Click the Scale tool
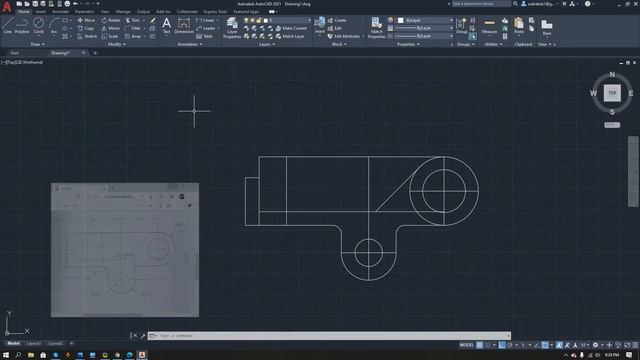640x360 pixels. coord(110,36)
